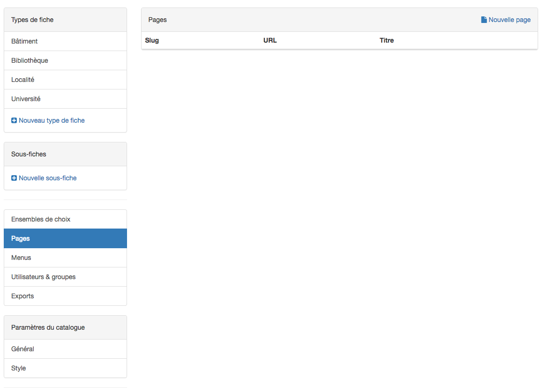Open the Bâtiment fiche type
This screenshot has height=392, width=547.
click(24, 41)
